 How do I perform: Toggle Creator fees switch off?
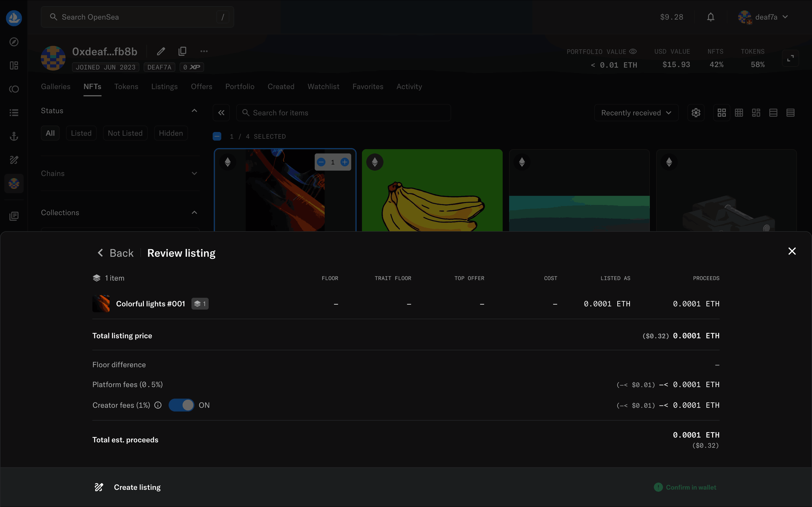tap(181, 405)
